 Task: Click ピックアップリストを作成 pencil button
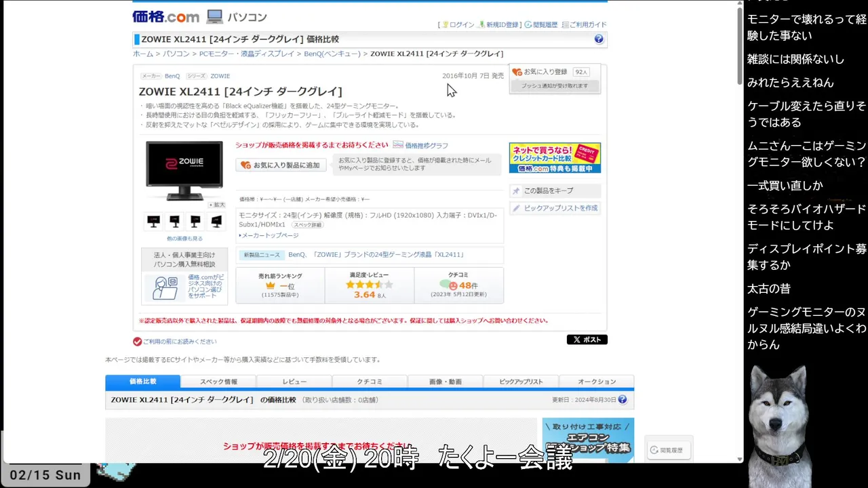555,208
